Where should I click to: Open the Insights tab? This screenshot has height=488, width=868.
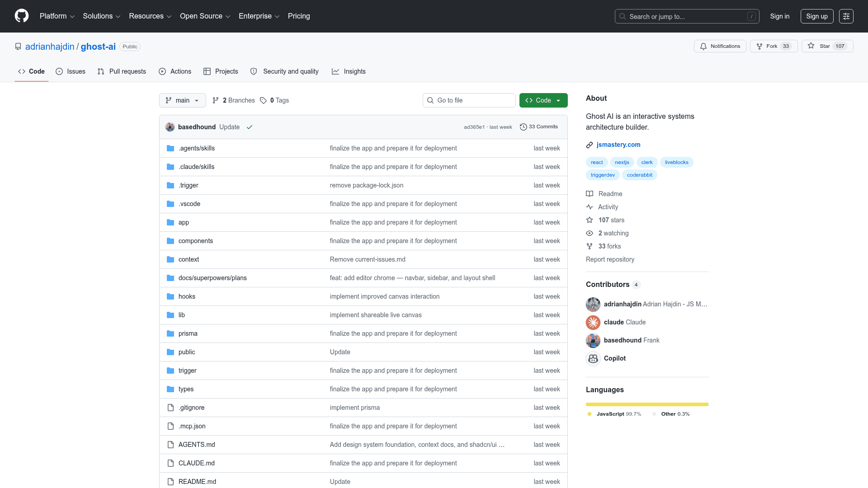coord(349,71)
